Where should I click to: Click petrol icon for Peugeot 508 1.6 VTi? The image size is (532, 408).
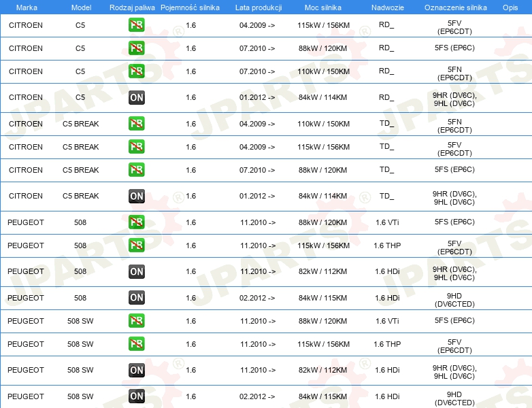pos(136,222)
